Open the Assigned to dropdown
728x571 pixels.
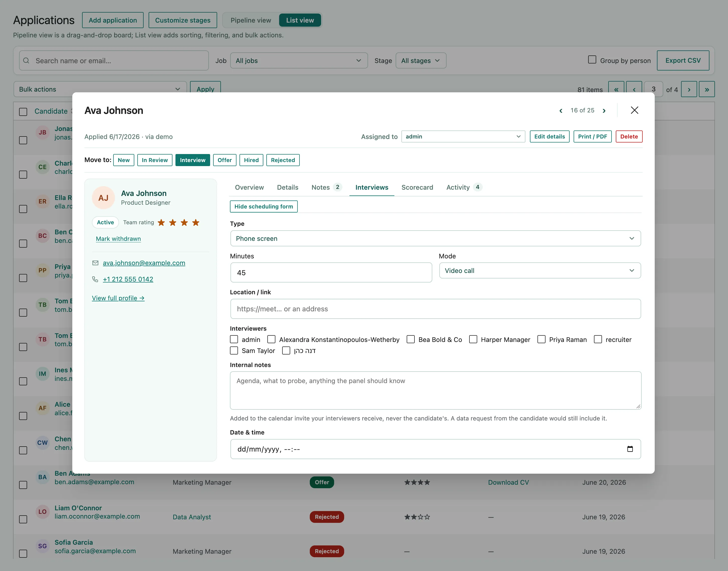(463, 136)
